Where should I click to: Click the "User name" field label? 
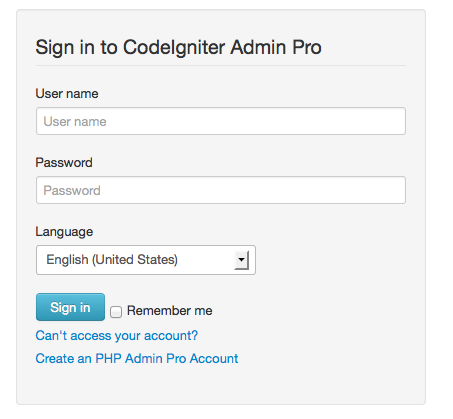tap(67, 94)
